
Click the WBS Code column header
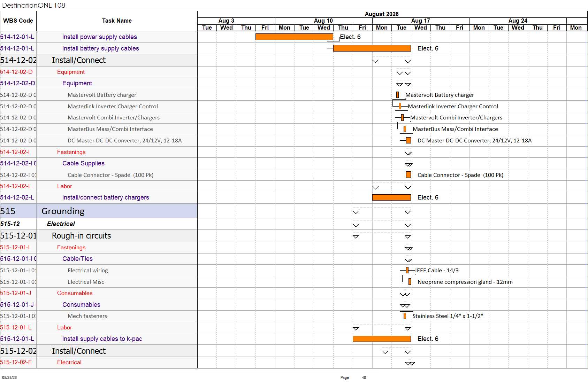tap(18, 21)
